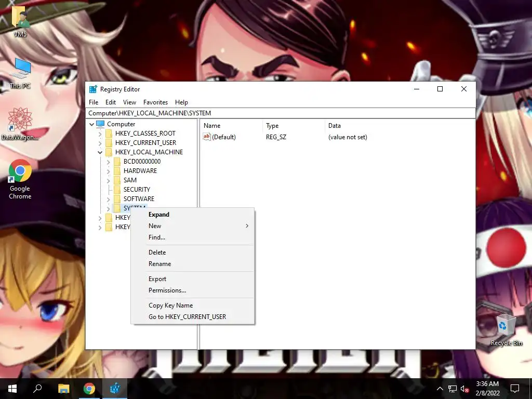Collapse the Computer tree node
This screenshot has height=399, width=532.
[91, 124]
